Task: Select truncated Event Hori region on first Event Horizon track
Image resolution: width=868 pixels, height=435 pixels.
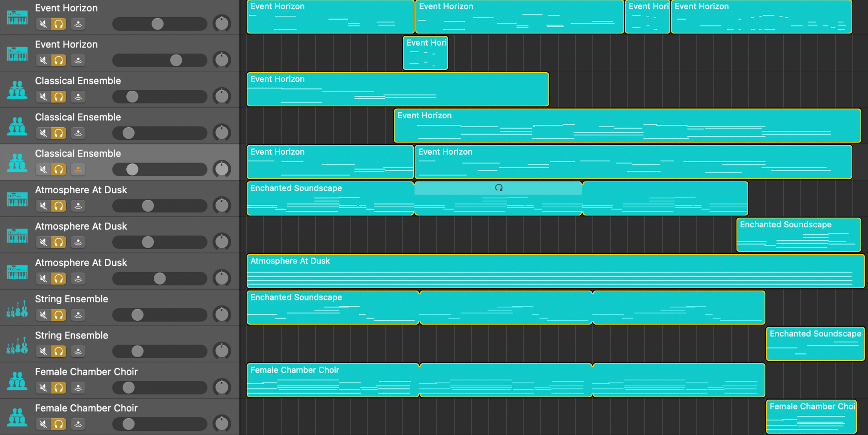Action: (648, 17)
